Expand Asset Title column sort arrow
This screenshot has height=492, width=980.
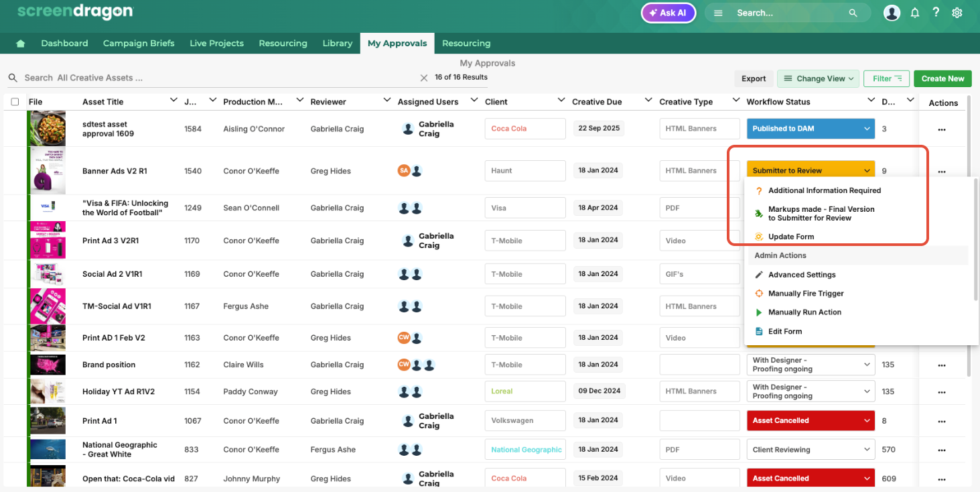tap(173, 101)
